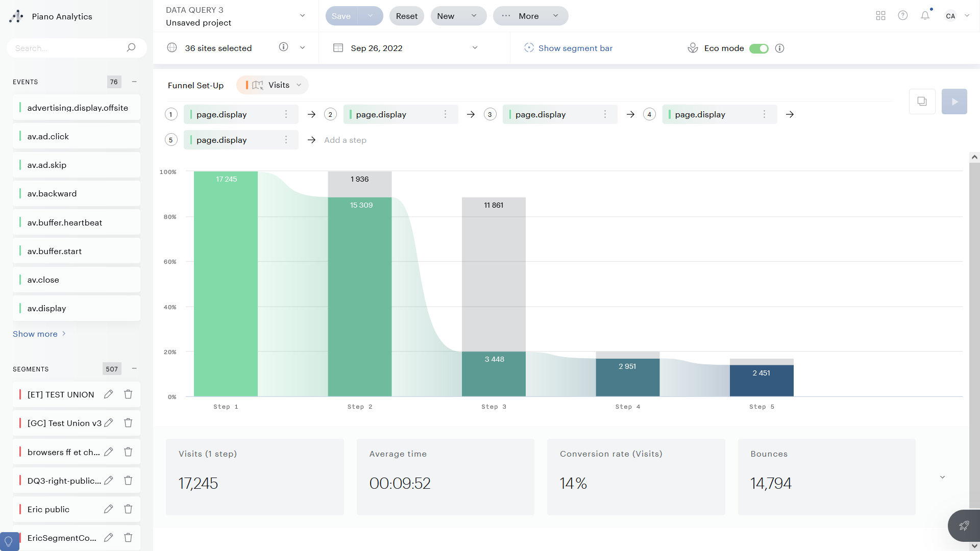Collapse the Events section
The image size is (980, 551).
[x=134, y=82]
